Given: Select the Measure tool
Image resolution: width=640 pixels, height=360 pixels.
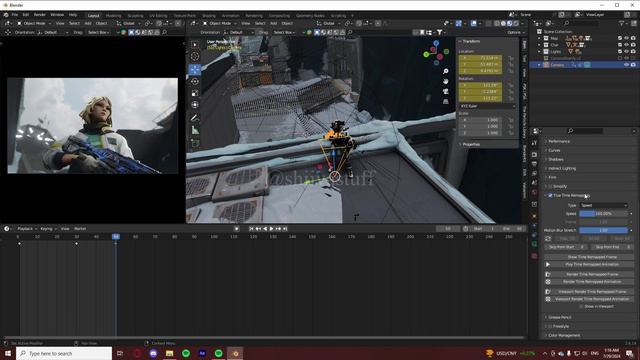Looking at the screenshot, I should tap(195, 130).
